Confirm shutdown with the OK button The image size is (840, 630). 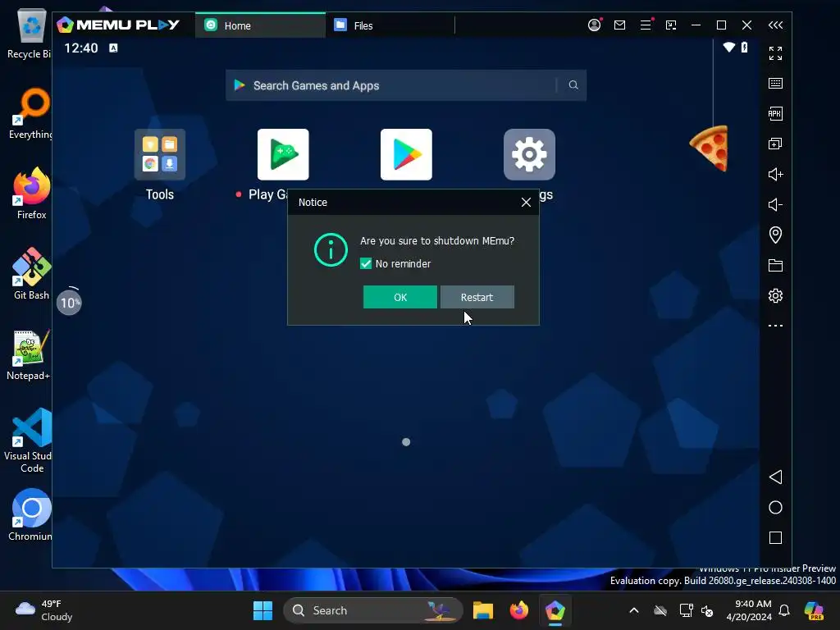399,297
